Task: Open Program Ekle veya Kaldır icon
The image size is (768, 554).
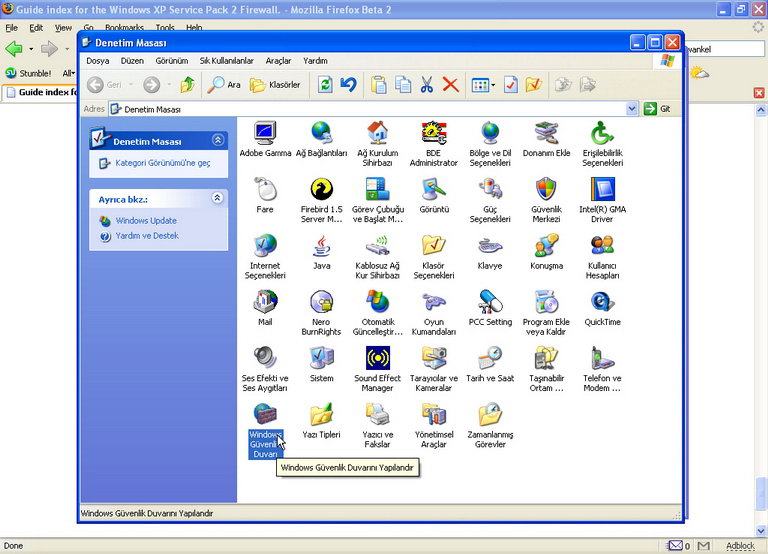Action: [x=546, y=303]
